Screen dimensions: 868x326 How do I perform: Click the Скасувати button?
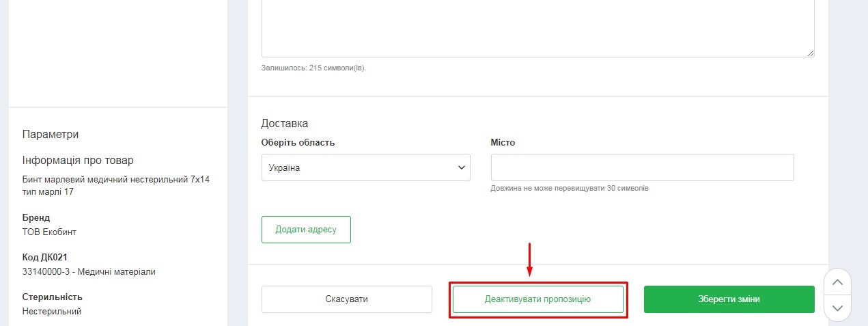coord(346,299)
